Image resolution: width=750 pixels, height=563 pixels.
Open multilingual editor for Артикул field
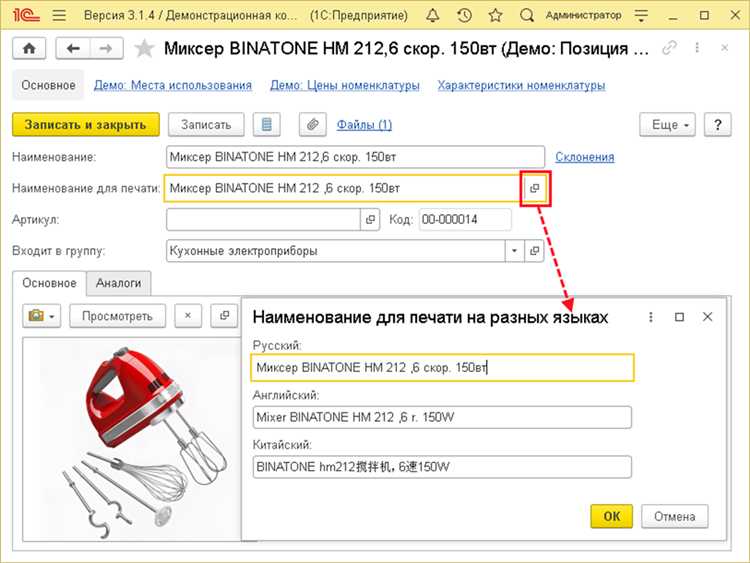[x=370, y=220]
